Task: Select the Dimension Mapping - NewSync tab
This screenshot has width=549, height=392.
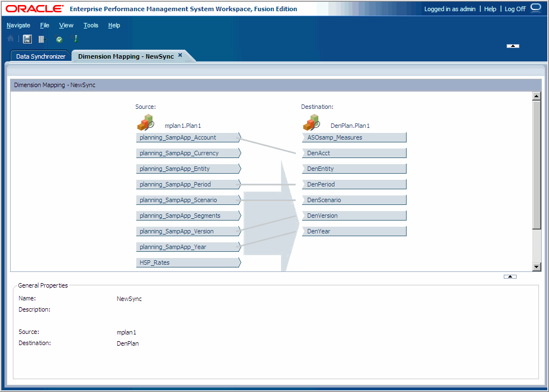Action: [126, 56]
